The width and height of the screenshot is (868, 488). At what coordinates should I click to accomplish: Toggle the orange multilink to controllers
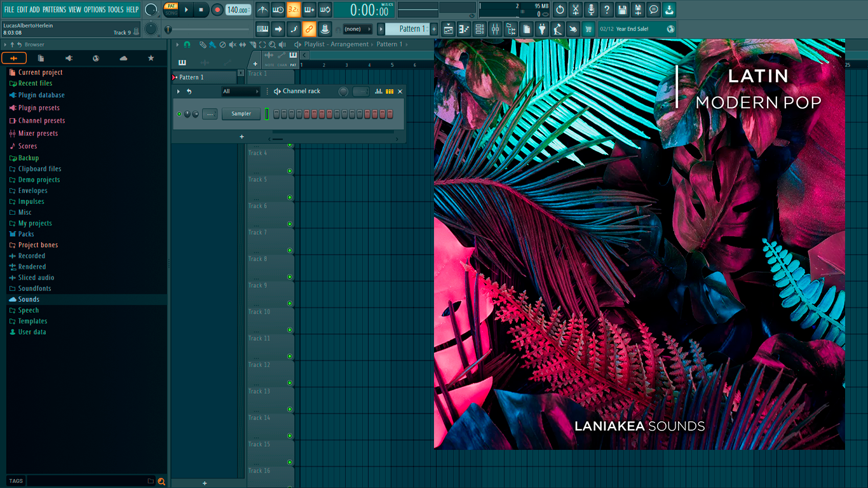(x=309, y=29)
